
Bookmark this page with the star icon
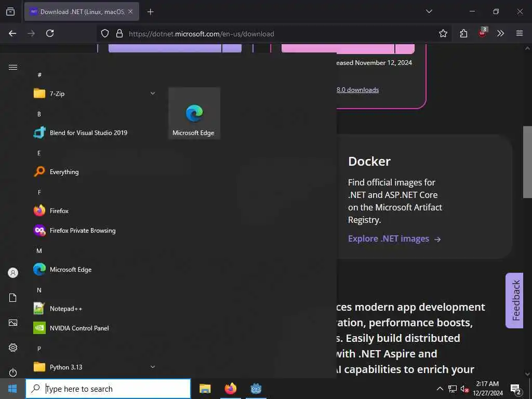(x=443, y=33)
